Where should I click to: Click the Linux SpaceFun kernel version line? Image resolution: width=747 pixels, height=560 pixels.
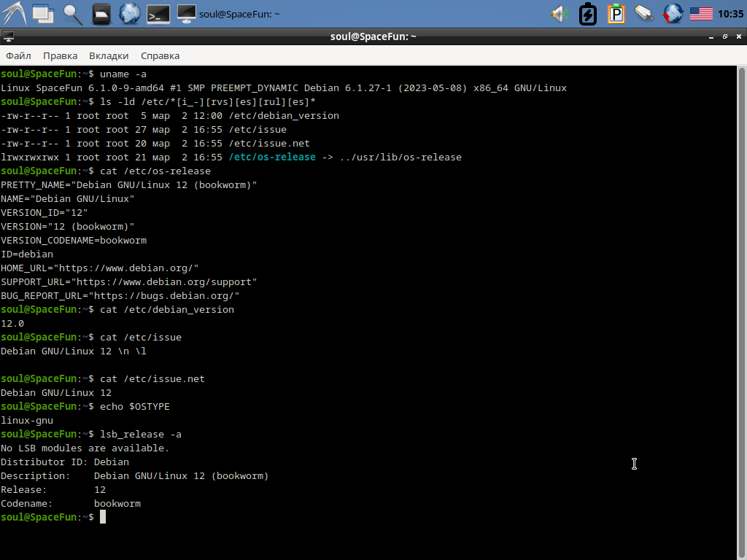coord(284,88)
